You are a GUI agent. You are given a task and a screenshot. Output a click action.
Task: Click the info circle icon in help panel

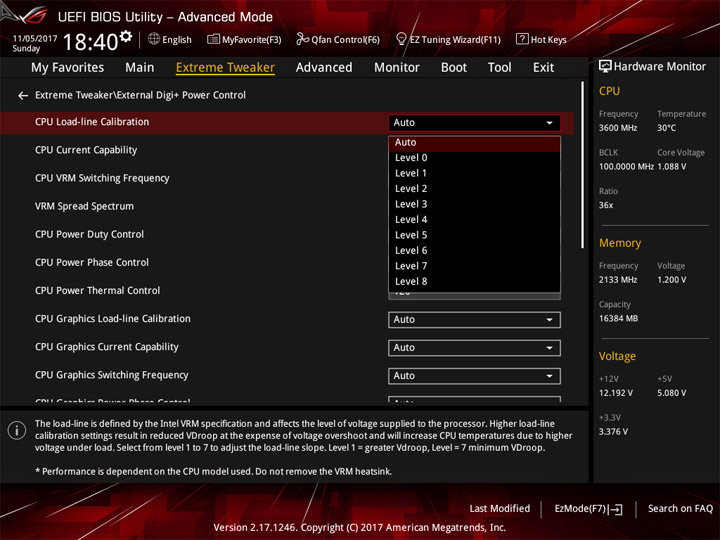coord(17,430)
